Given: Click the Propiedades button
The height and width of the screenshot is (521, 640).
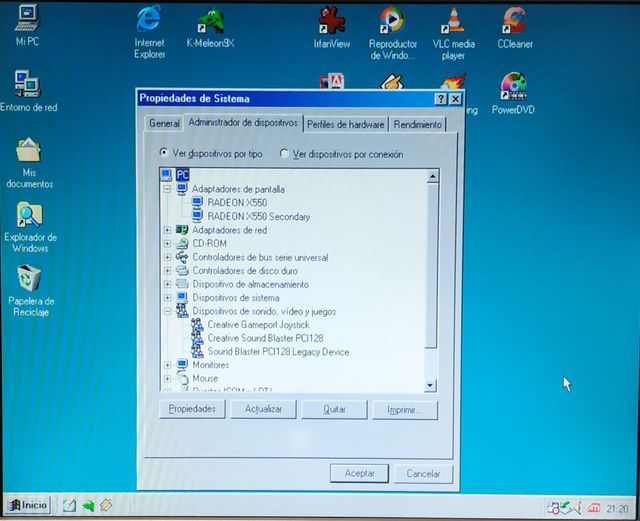Looking at the screenshot, I should (192, 409).
